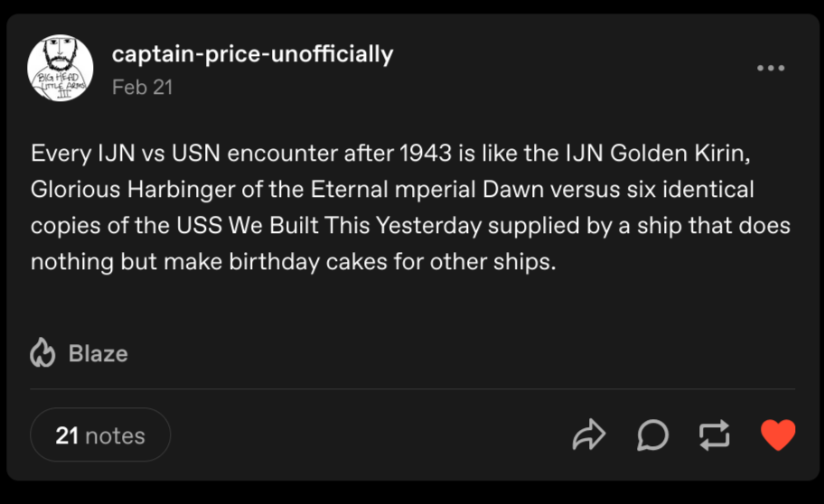Viewport: 824px width, 504px height.
Task: Click the number 21 in the notes count
Action: click(x=67, y=435)
